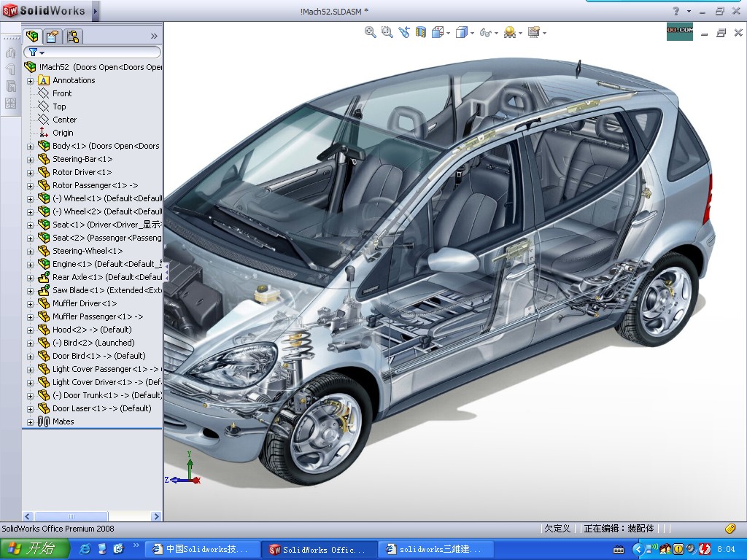Click the Previous View icon

click(x=404, y=32)
